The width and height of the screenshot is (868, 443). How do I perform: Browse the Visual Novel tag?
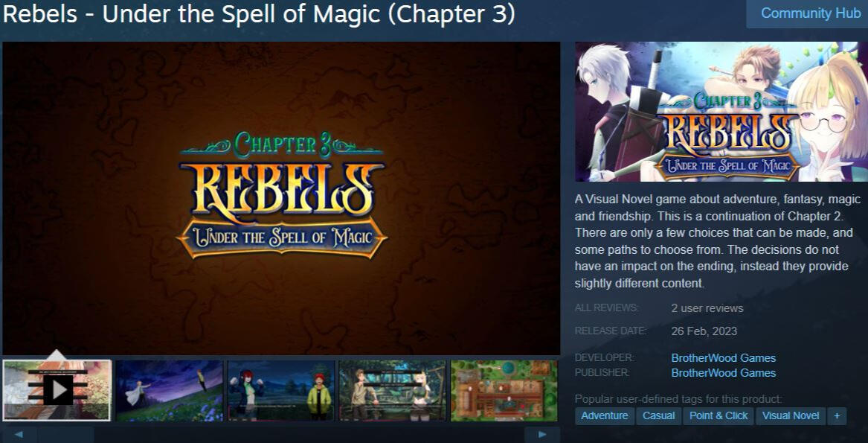tap(791, 416)
